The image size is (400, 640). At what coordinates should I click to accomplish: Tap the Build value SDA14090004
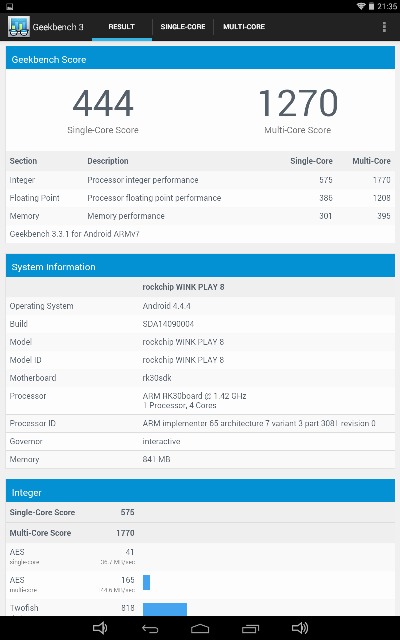click(x=168, y=324)
